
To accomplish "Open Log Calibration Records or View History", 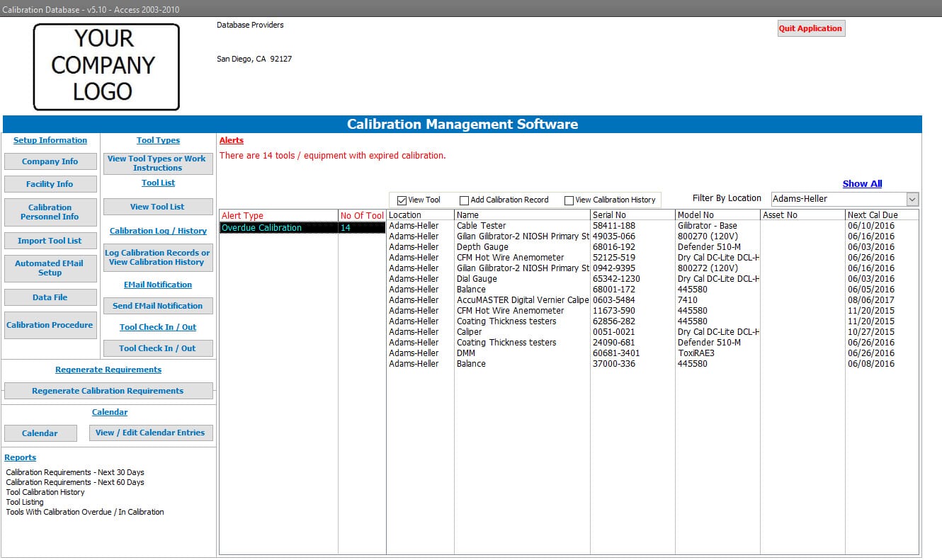I will 157,257.
